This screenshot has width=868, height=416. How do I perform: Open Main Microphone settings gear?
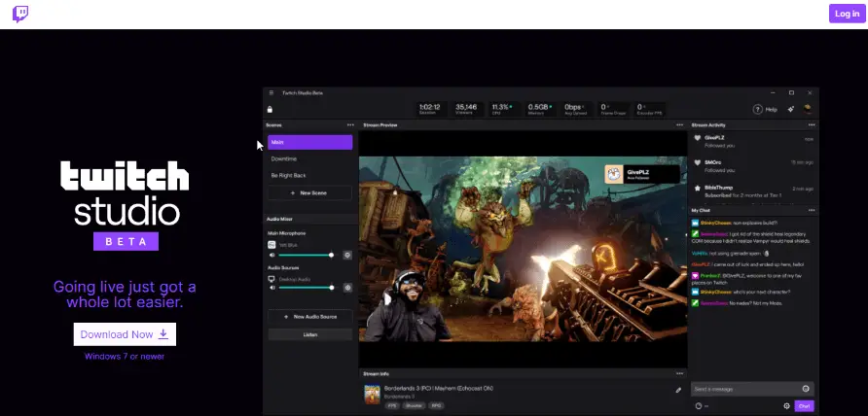pyautogui.click(x=347, y=255)
